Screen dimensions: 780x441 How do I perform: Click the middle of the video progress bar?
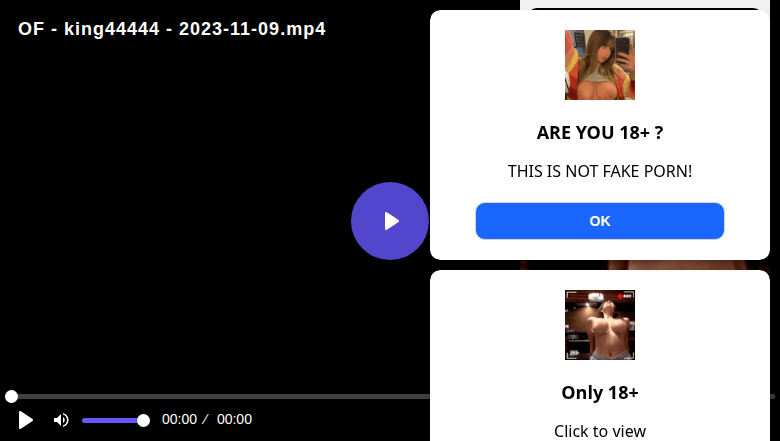point(218,396)
